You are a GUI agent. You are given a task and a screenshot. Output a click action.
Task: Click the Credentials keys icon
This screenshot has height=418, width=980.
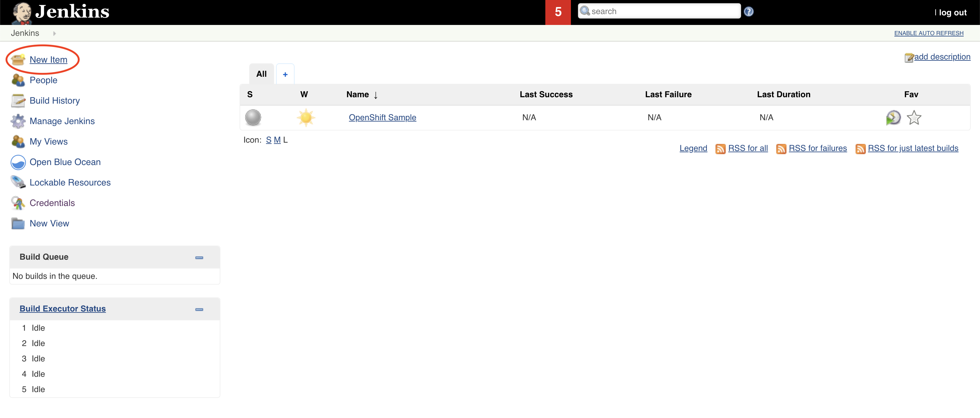18,203
